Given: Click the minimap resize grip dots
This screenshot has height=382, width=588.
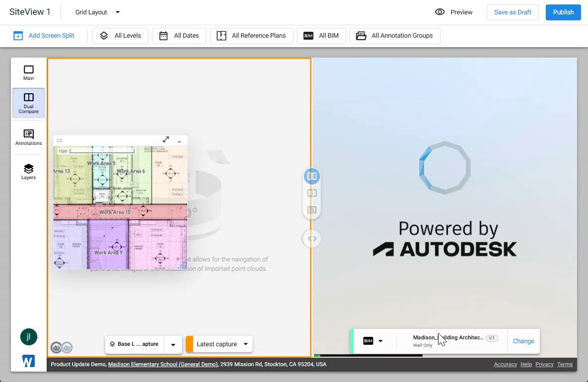Looking at the screenshot, I should pyautogui.click(x=183, y=265).
